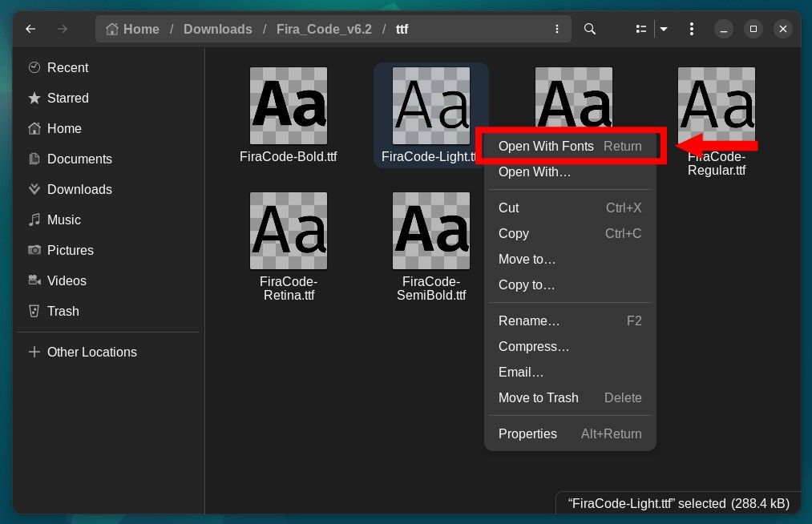Open the search magnifier
The height and width of the screenshot is (524, 812).
[x=589, y=29]
